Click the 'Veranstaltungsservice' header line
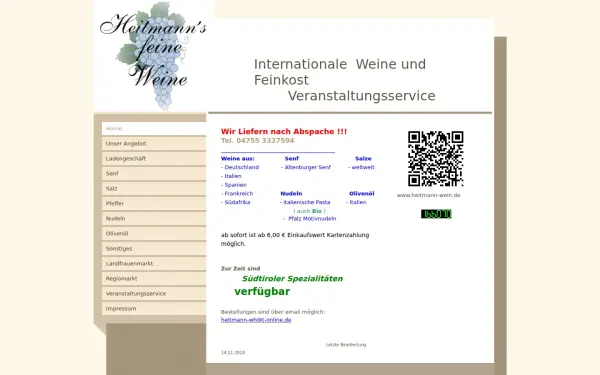This screenshot has width=600, height=375. click(362, 96)
